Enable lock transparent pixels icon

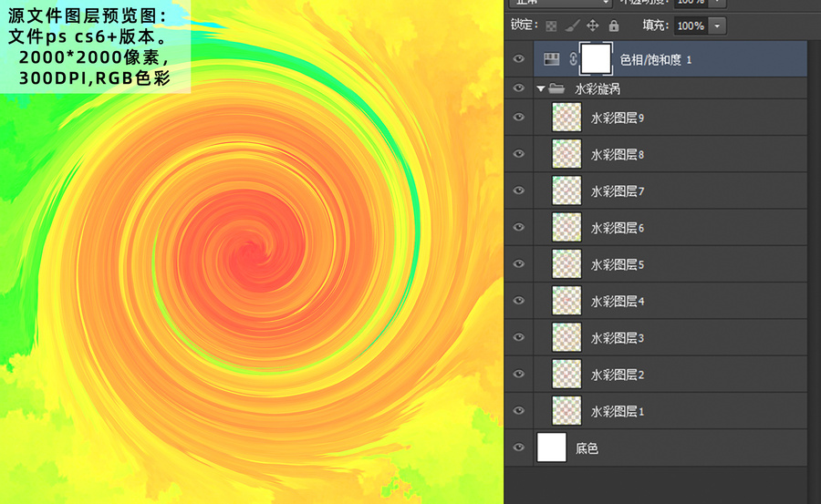tap(551, 26)
